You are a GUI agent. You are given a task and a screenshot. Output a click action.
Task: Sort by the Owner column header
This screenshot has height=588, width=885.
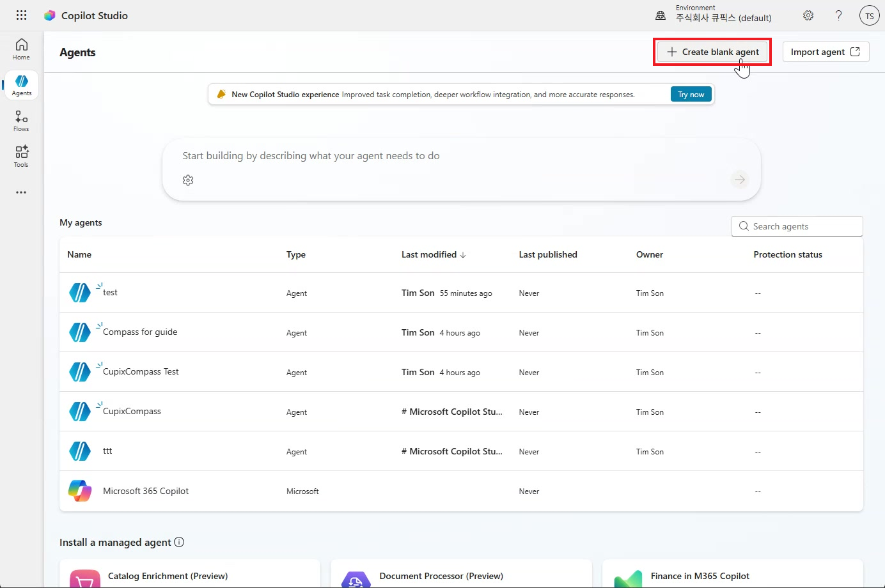click(x=650, y=254)
